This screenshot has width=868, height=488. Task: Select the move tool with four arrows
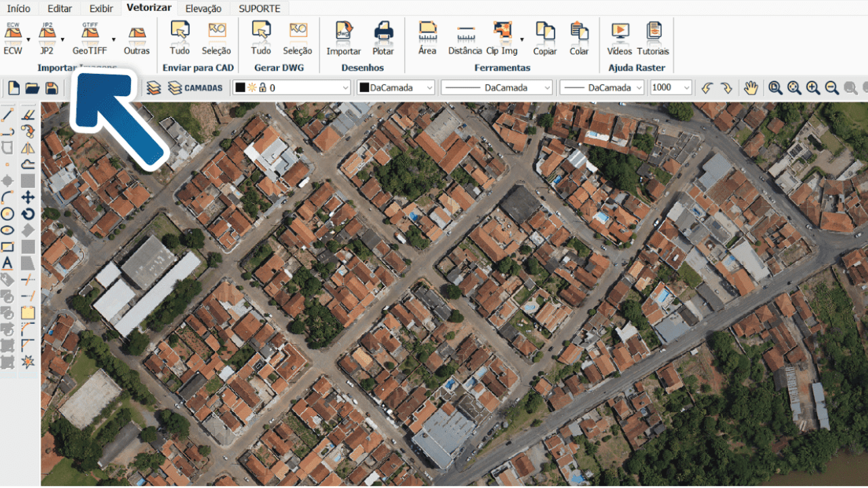click(28, 197)
